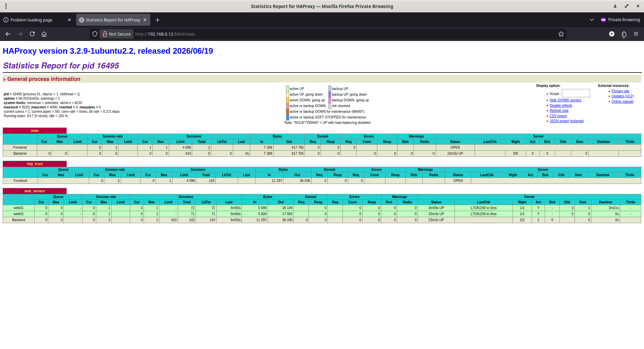Click the not checked legend swatch

(x=330, y=106)
